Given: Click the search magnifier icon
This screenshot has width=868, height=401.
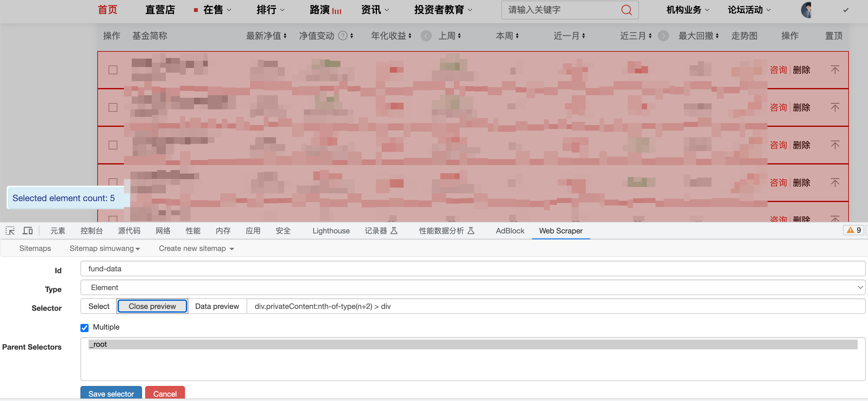Looking at the screenshot, I should pyautogui.click(x=626, y=10).
